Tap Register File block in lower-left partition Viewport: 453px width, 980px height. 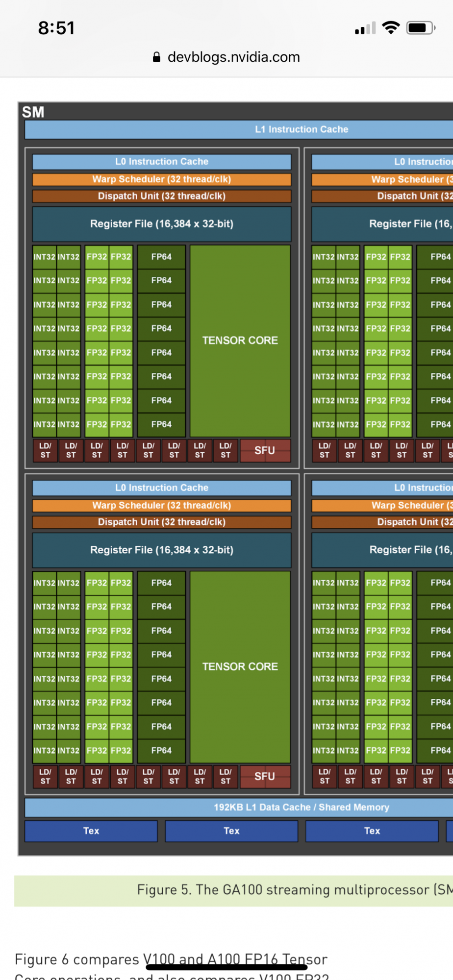click(x=162, y=550)
